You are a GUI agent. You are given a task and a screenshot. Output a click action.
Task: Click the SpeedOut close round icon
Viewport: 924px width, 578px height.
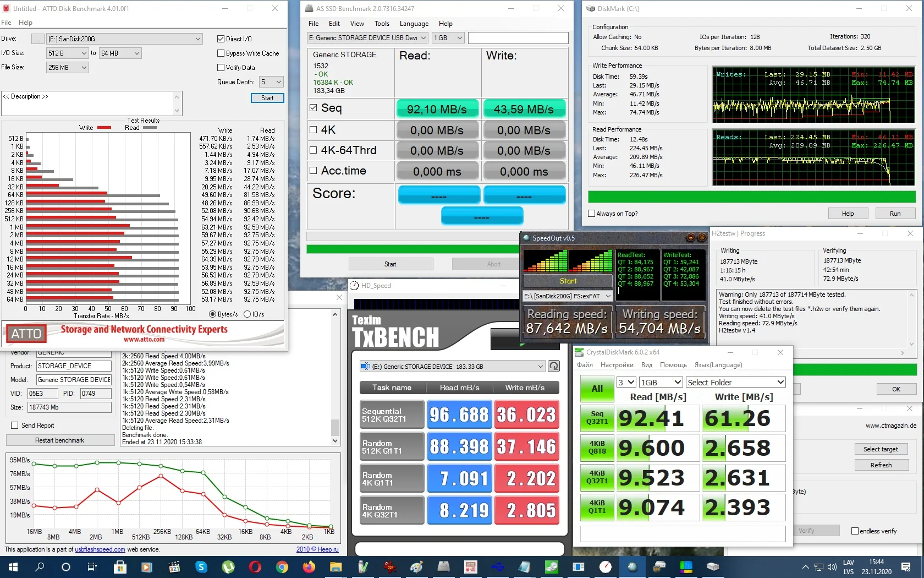tap(702, 238)
